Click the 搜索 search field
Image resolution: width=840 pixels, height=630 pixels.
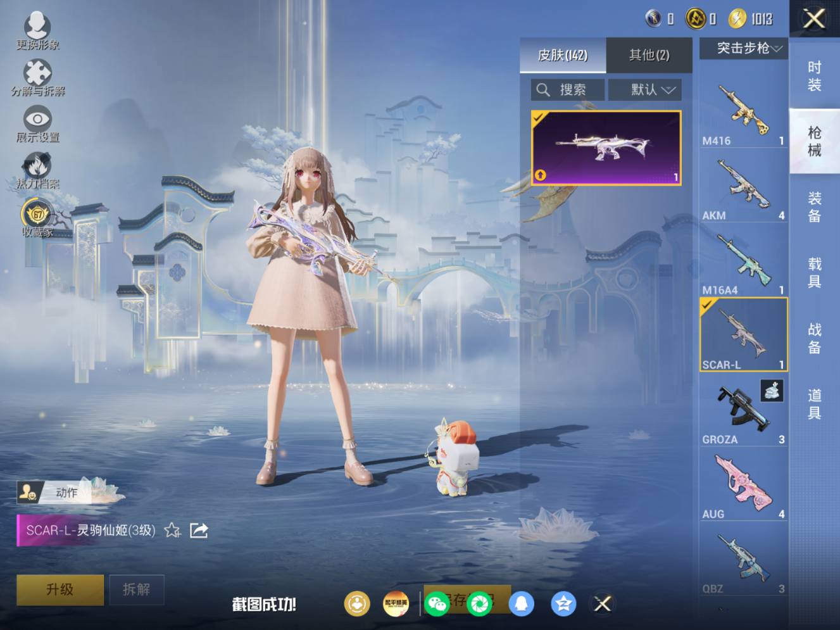tap(568, 90)
